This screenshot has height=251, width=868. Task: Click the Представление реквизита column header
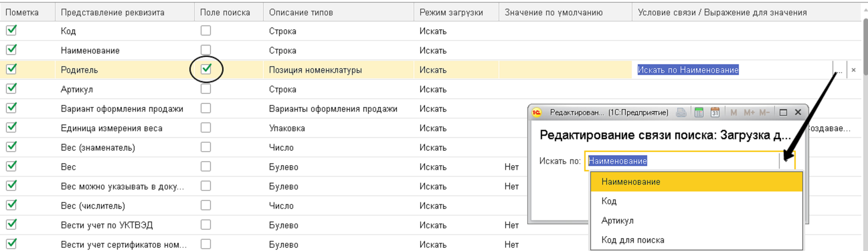click(x=125, y=12)
